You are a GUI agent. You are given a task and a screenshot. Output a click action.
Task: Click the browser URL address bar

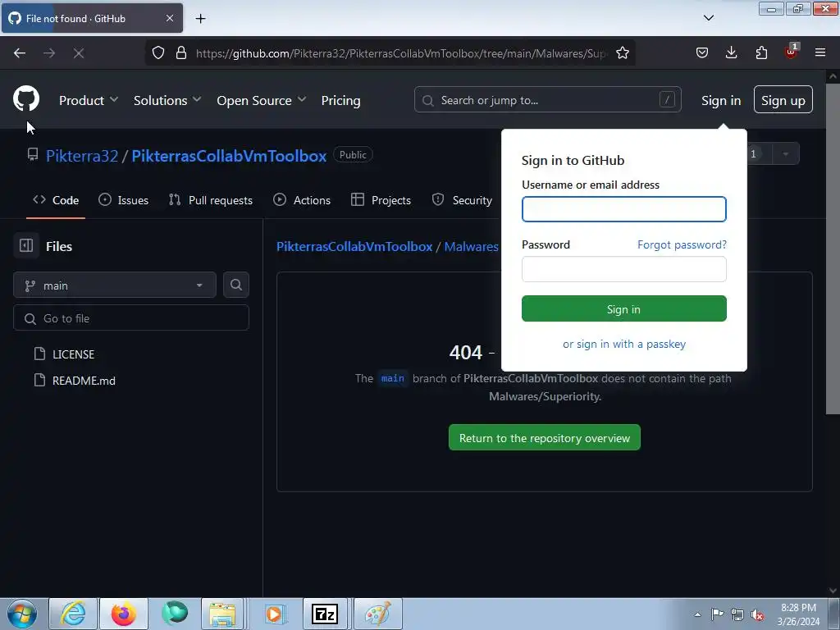pyautogui.click(x=400, y=53)
